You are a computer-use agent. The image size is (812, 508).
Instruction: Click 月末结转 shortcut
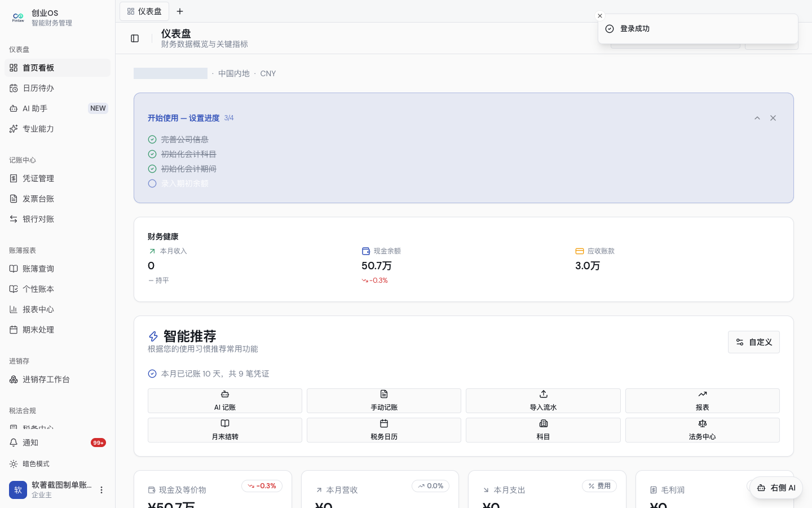click(225, 430)
